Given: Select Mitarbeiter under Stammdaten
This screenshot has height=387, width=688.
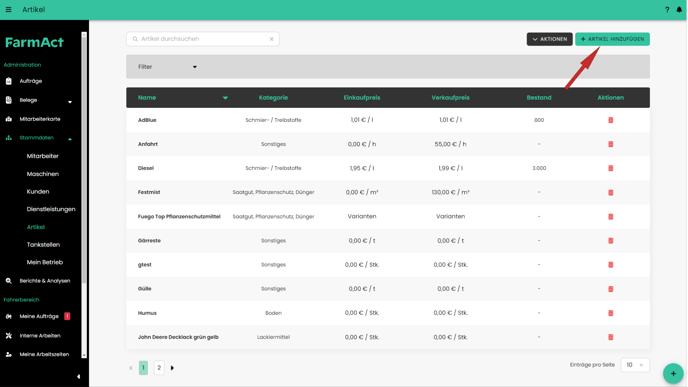Looking at the screenshot, I should tap(43, 156).
